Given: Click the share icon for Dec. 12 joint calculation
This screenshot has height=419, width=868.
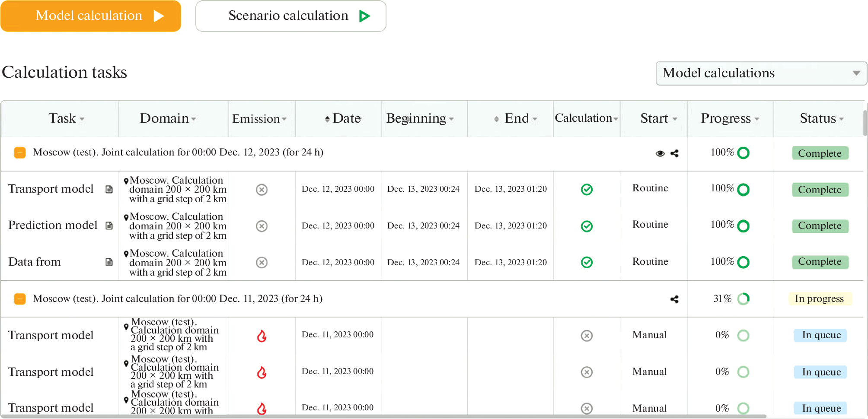Looking at the screenshot, I should 674,153.
